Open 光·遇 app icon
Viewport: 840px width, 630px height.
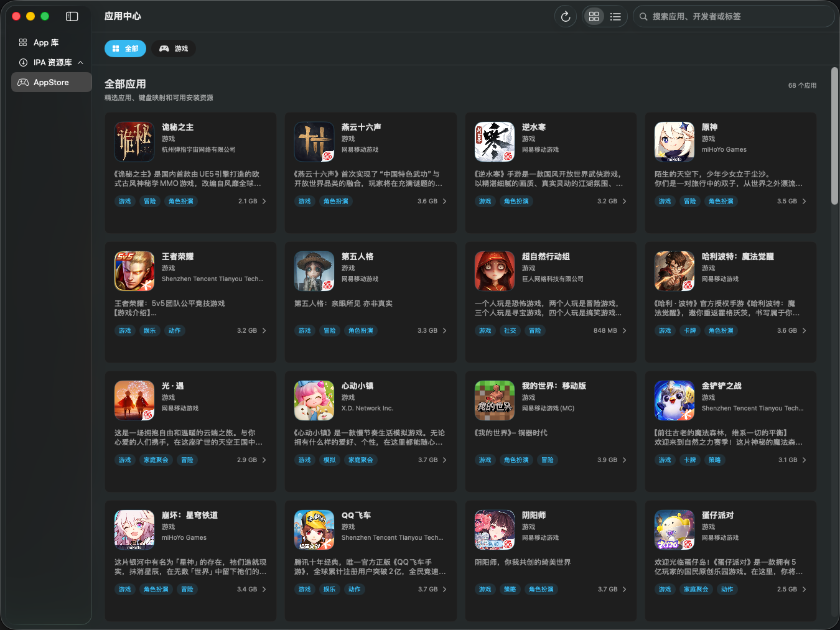click(x=134, y=401)
